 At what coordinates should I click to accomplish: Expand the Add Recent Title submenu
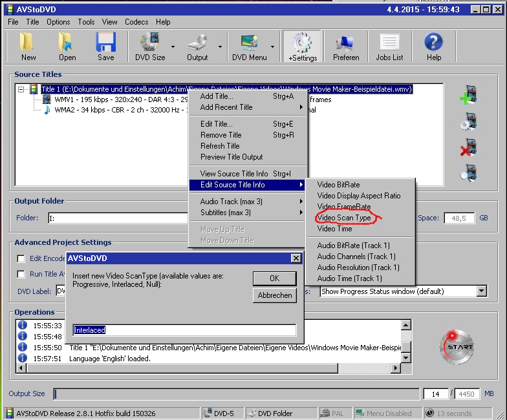(247, 107)
